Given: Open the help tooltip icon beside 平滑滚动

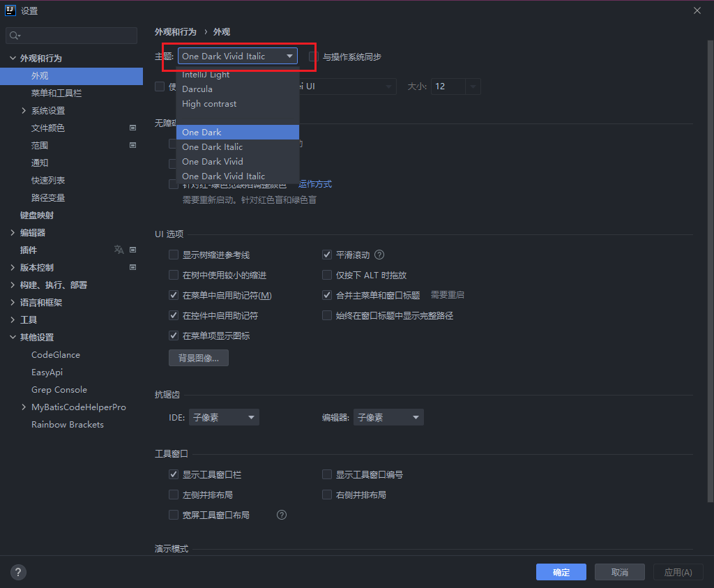Looking at the screenshot, I should 379,255.
